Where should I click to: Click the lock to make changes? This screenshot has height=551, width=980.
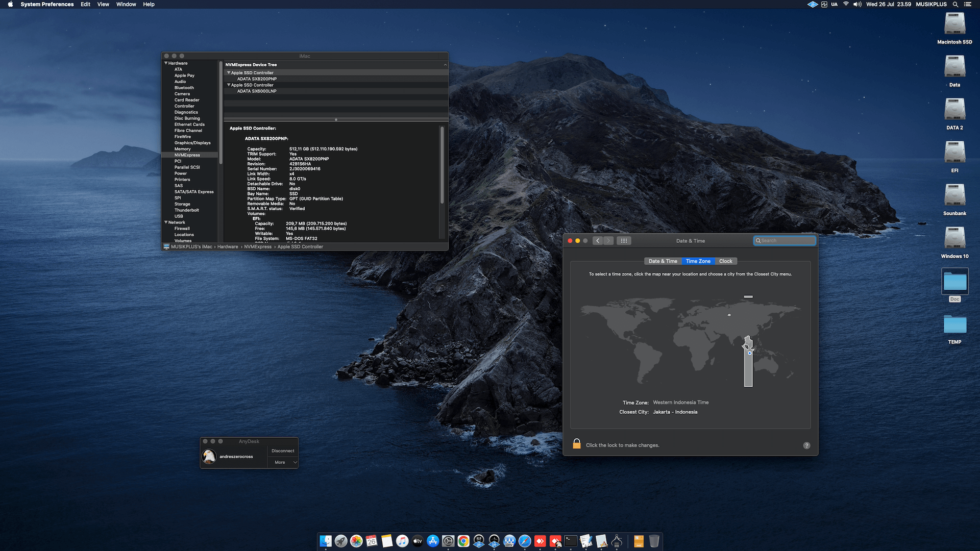click(577, 444)
